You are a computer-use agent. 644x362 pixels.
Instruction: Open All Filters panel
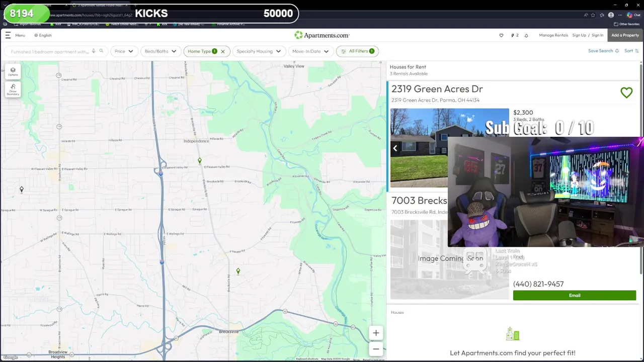[x=357, y=51]
